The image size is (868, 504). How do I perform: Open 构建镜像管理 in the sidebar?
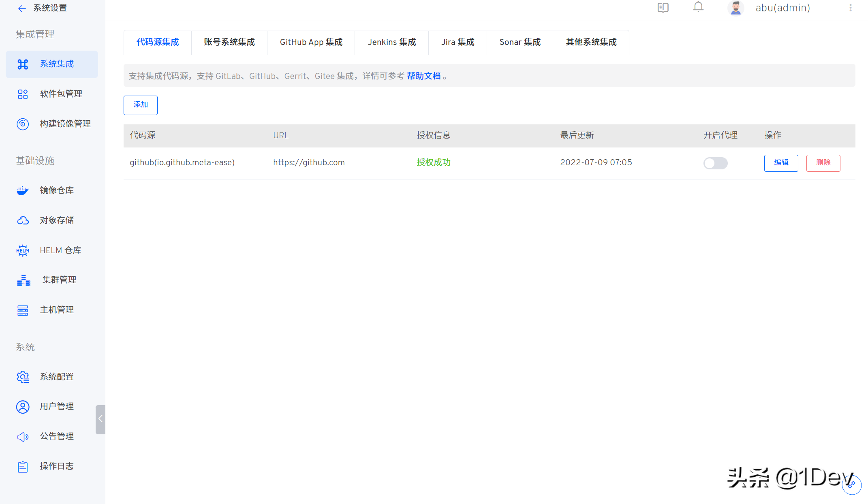pyautogui.click(x=52, y=124)
